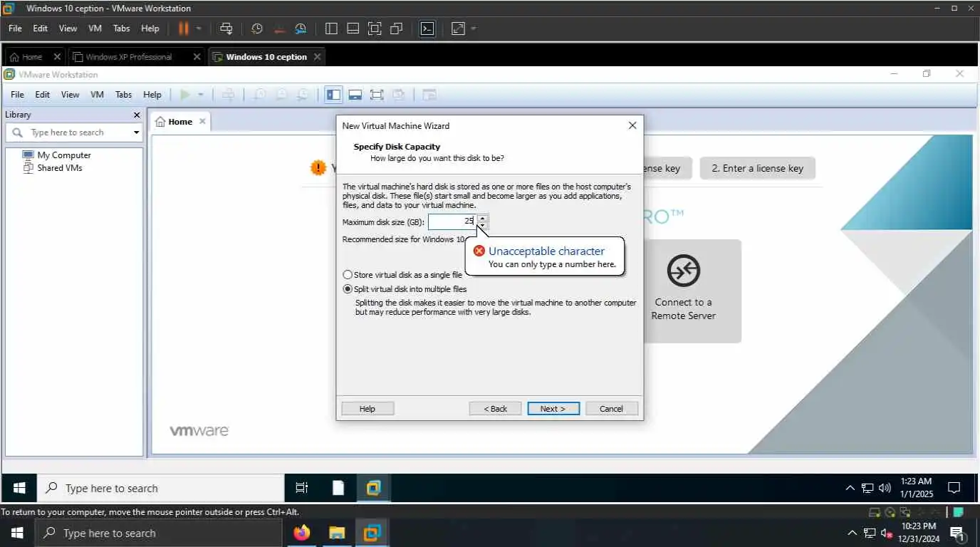This screenshot has height=547, width=980.
Task: Open View menu in inner VMware window
Action: click(x=70, y=95)
